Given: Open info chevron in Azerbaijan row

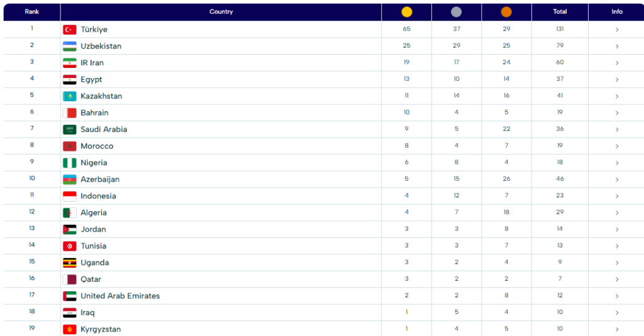Looking at the screenshot, I should (x=617, y=180).
